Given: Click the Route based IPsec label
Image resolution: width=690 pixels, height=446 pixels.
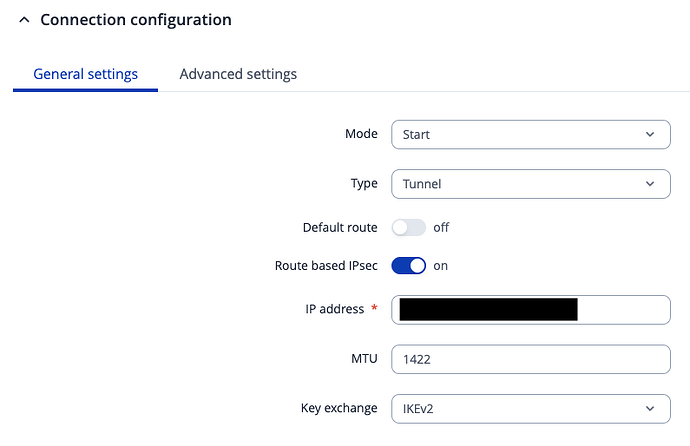Looking at the screenshot, I should pyautogui.click(x=326, y=266).
